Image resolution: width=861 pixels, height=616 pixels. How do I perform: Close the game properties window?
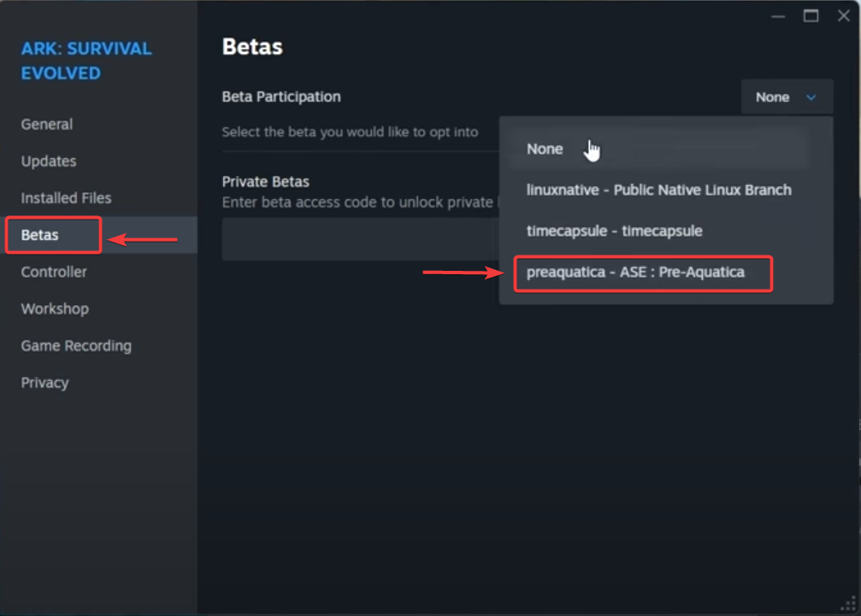pyautogui.click(x=843, y=16)
